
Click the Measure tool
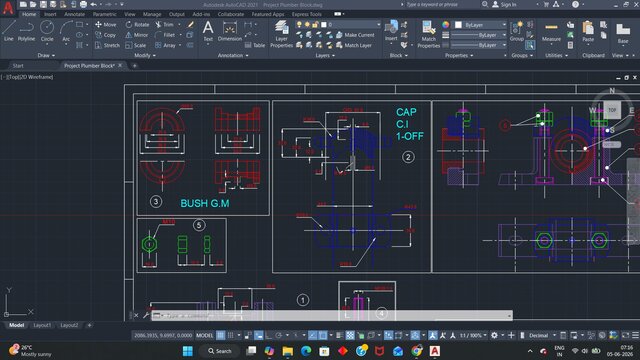tap(551, 31)
